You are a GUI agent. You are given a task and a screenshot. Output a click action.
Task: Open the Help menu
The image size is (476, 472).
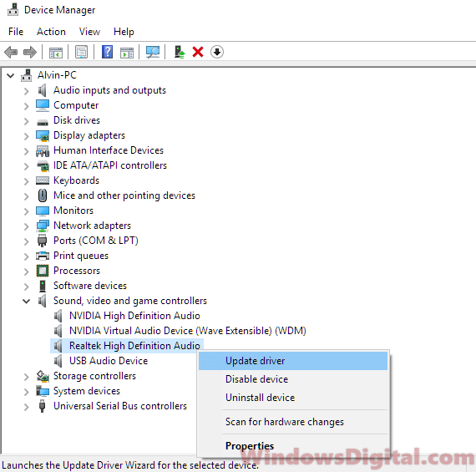124,32
